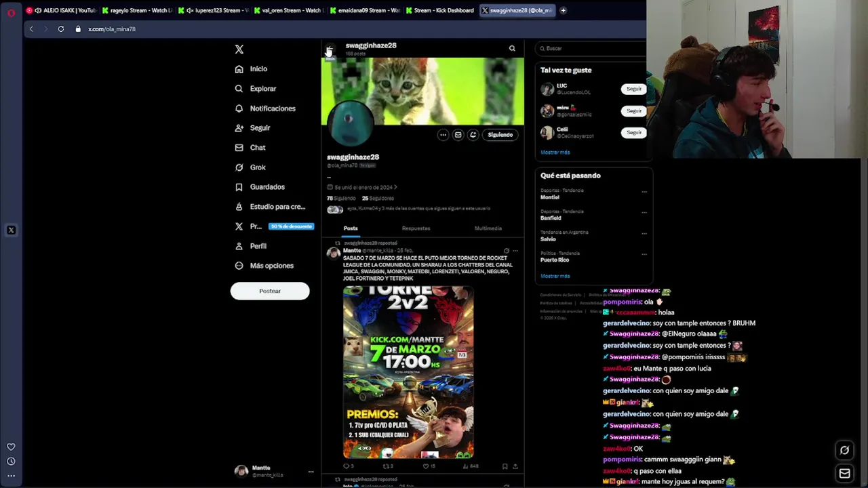
Task: Open three-dot menu on Mantte post
Action: (x=515, y=251)
